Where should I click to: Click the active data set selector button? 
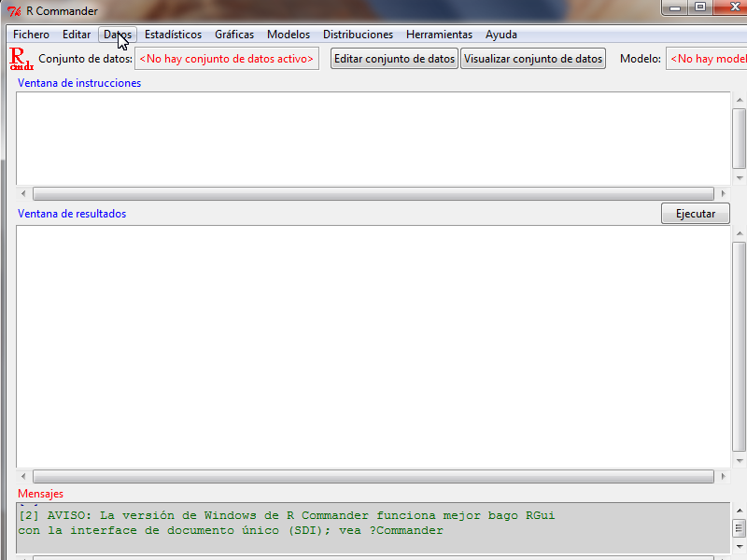click(x=227, y=59)
